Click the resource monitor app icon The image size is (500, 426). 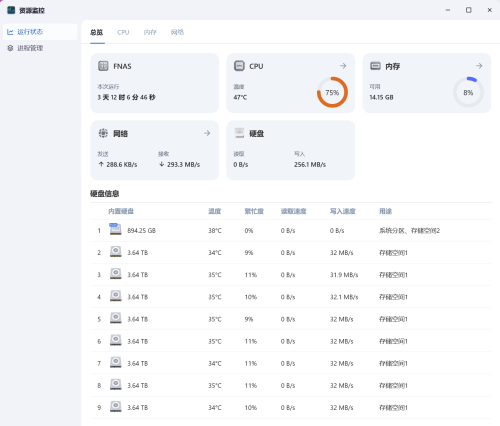click(11, 10)
